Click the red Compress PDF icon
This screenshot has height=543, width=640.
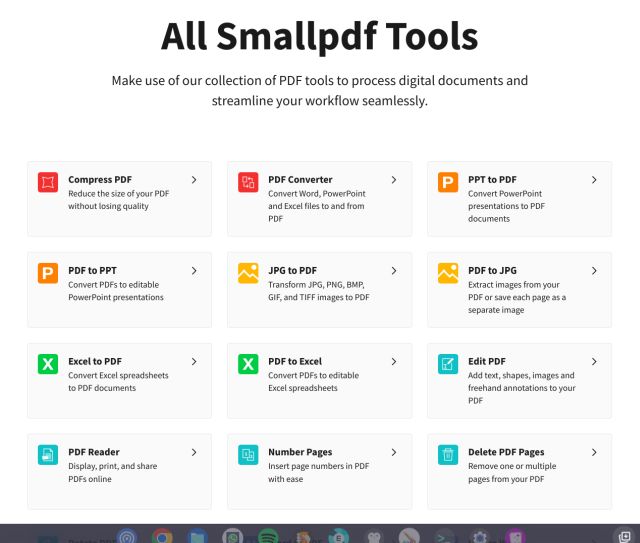click(x=48, y=182)
